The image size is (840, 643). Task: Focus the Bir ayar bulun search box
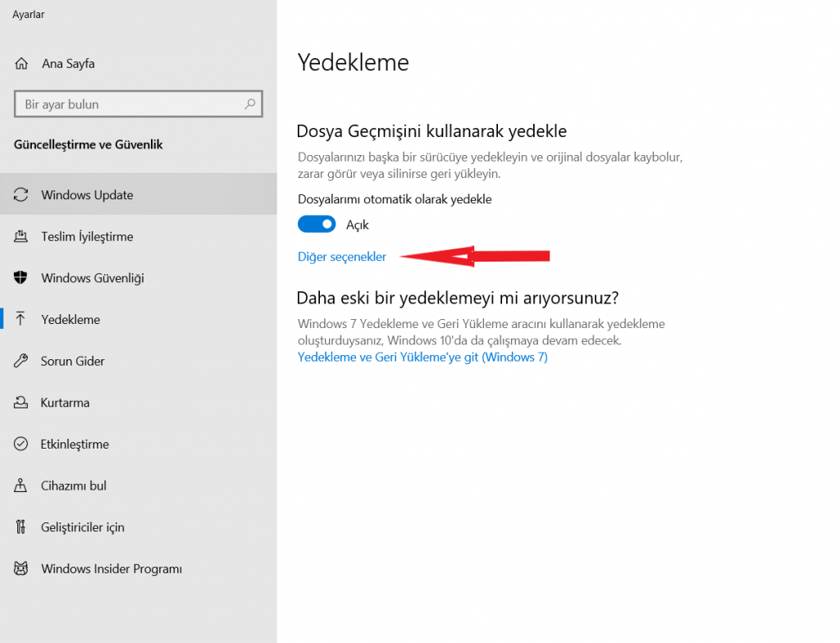[x=138, y=104]
